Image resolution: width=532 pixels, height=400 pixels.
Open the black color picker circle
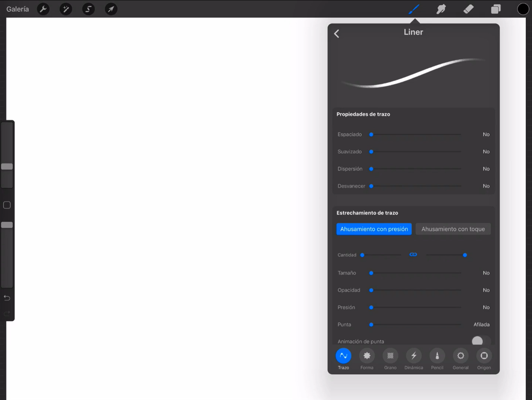[x=523, y=9]
